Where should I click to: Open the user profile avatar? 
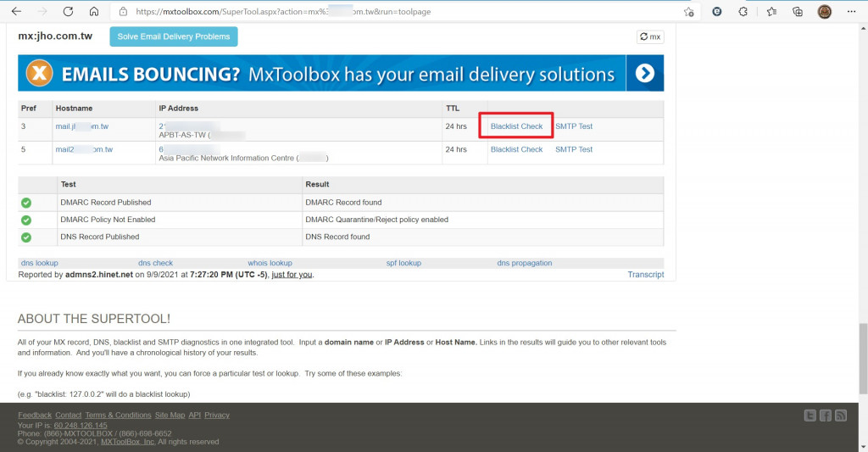(824, 11)
